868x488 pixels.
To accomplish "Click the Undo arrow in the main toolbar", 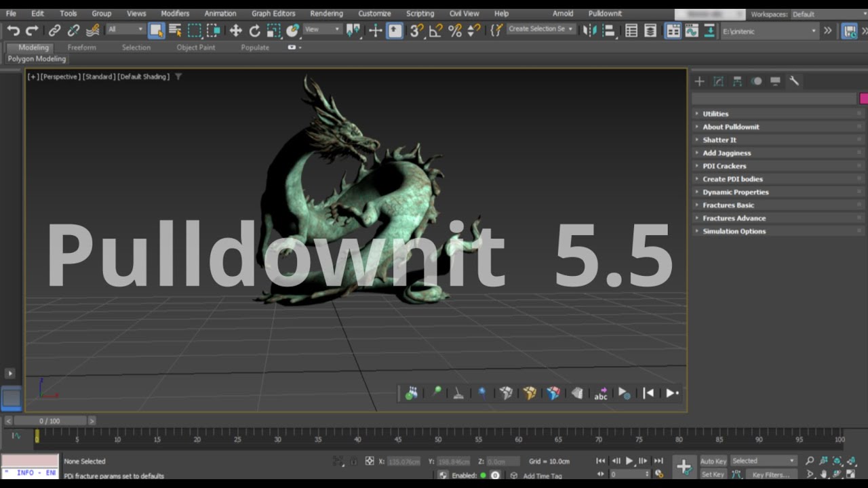I will 13,30.
